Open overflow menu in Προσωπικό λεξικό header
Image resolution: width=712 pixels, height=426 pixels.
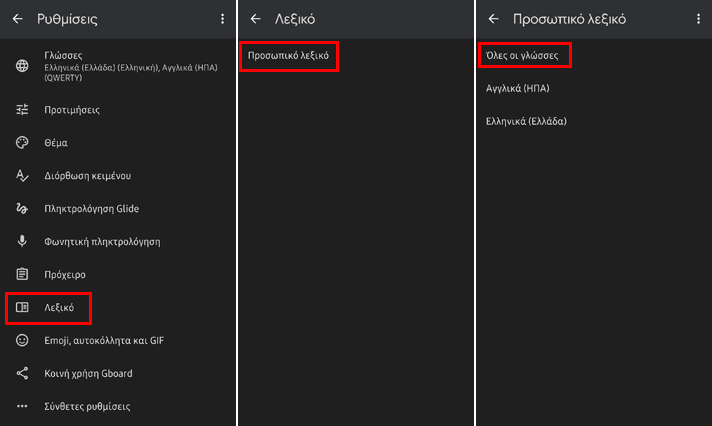[698, 19]
